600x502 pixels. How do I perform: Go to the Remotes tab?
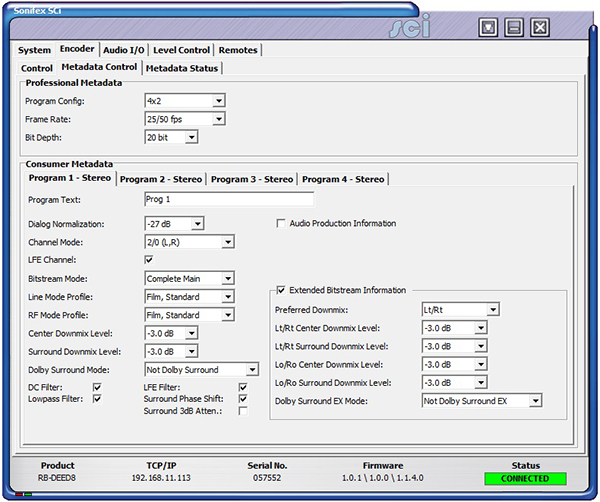[x=238, y=50]
